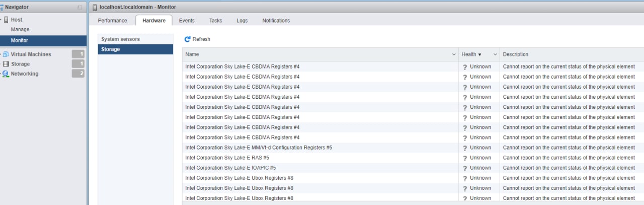Screen dimensions: 644x205
Task: Go to the Notifications tab
Action: (x=276, y=21)
